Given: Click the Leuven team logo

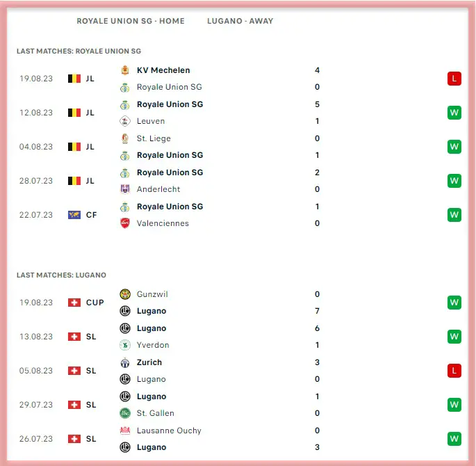Looking at the screenshot, I should [125, 121].
